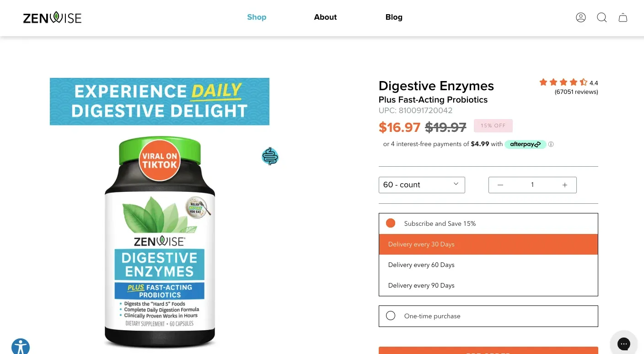Open the account login icon

coord(581,17)
